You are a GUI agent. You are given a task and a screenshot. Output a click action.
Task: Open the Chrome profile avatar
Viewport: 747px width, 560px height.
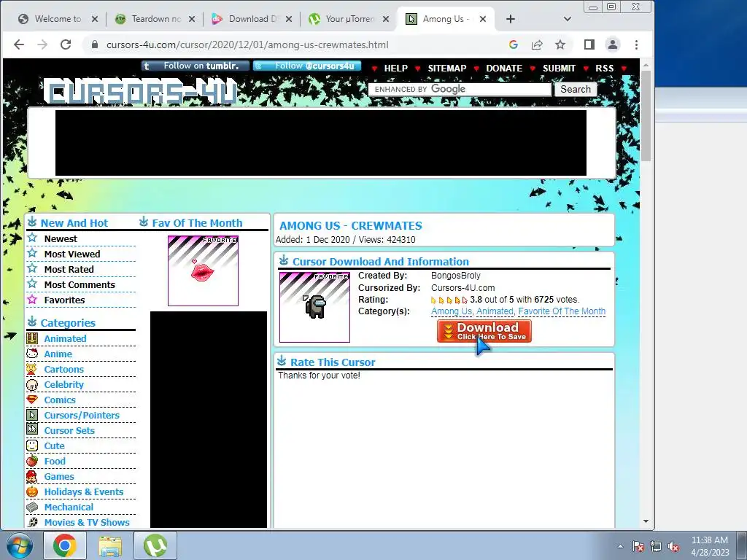coord(613,44)
